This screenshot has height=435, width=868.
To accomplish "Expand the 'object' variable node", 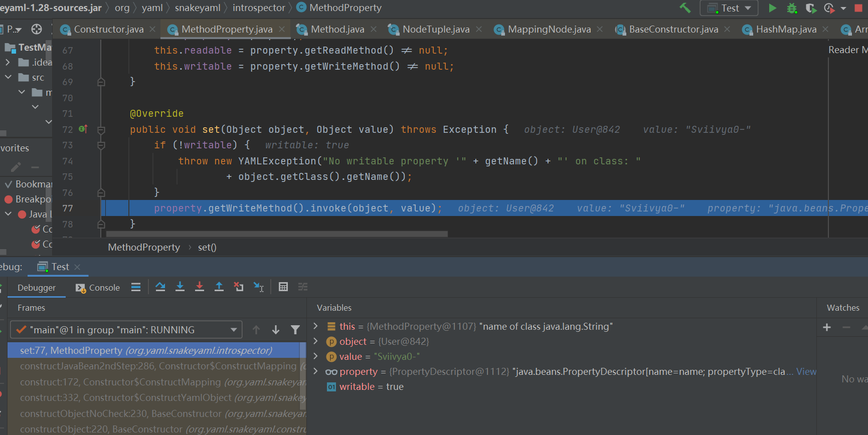I will (315, 341).
